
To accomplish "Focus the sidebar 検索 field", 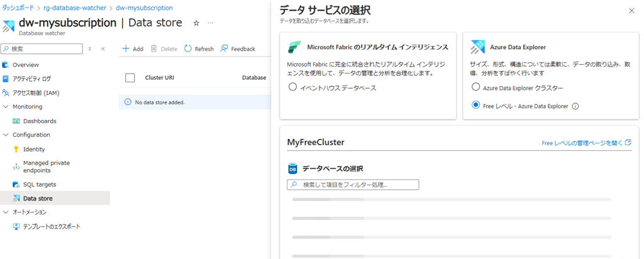I will pyautogui.click(x=42, y=49).
